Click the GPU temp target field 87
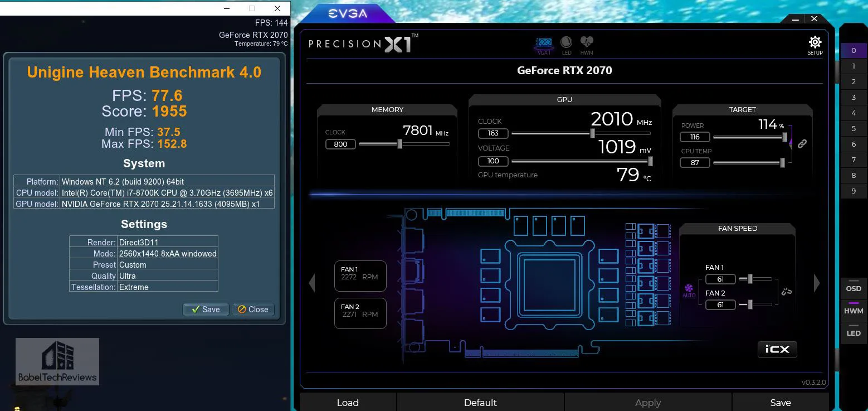Screen dimensions: 868x411 point(695,162)
